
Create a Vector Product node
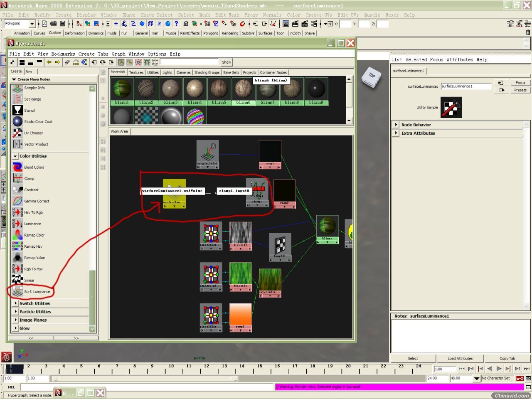click(x=31, y=144)
